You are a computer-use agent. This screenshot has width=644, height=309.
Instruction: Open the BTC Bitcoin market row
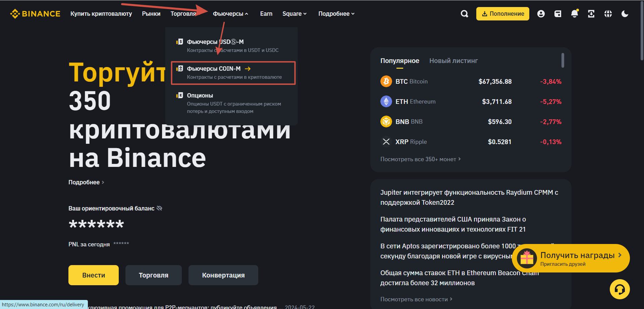click(471, 81)
